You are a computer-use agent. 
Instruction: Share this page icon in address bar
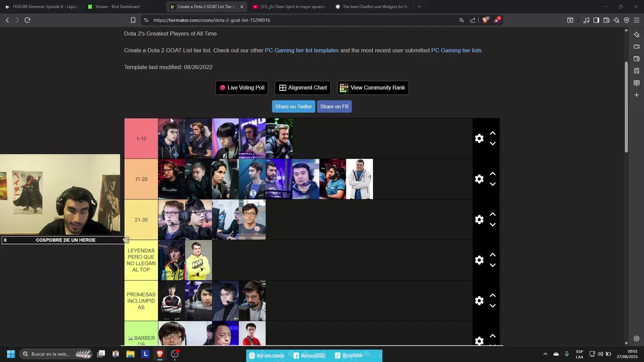[473, 20]
